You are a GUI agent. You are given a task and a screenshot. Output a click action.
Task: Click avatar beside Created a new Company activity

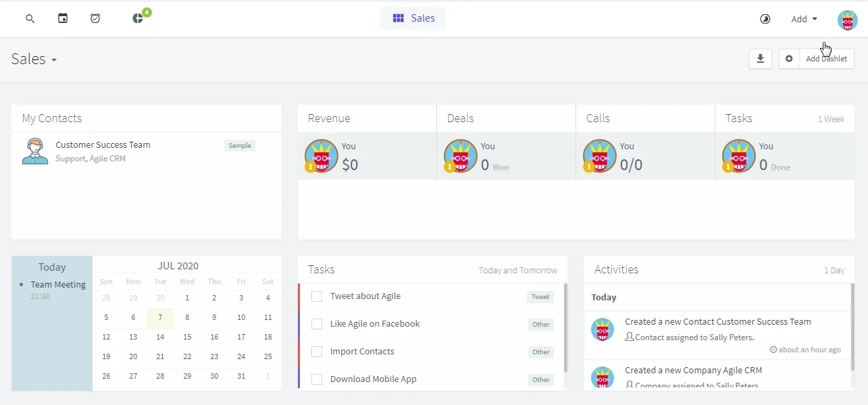point(603,378)
